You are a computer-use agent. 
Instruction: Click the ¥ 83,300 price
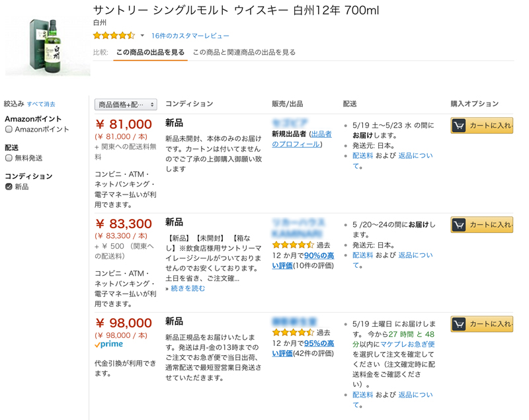124,224
